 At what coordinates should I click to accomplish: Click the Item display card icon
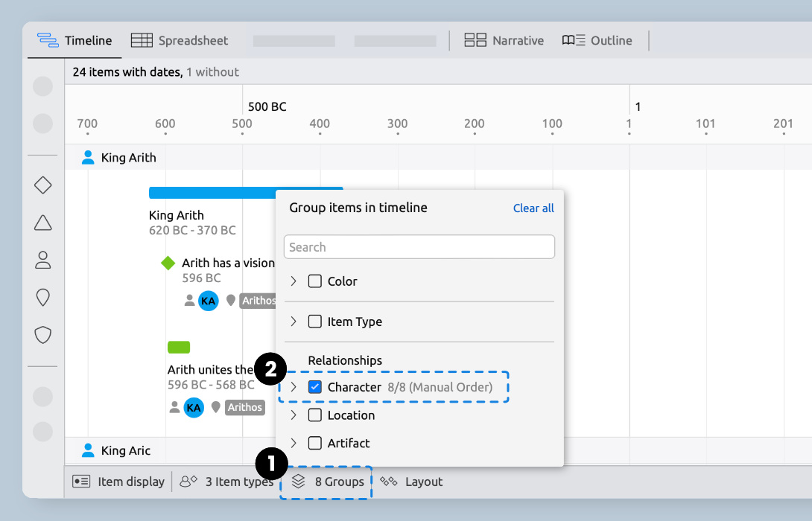point(81,482)
